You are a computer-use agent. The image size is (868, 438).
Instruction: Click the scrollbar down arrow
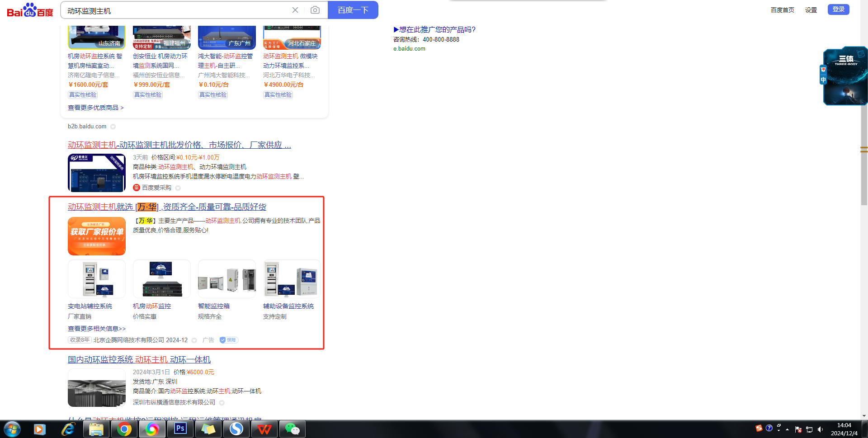[x=864, y=416]
